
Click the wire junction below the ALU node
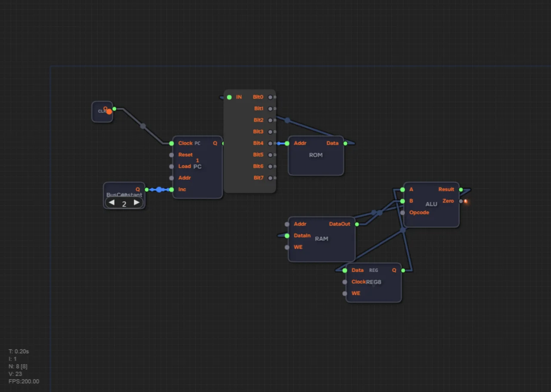pyautogui.click(x=403, y=230)
